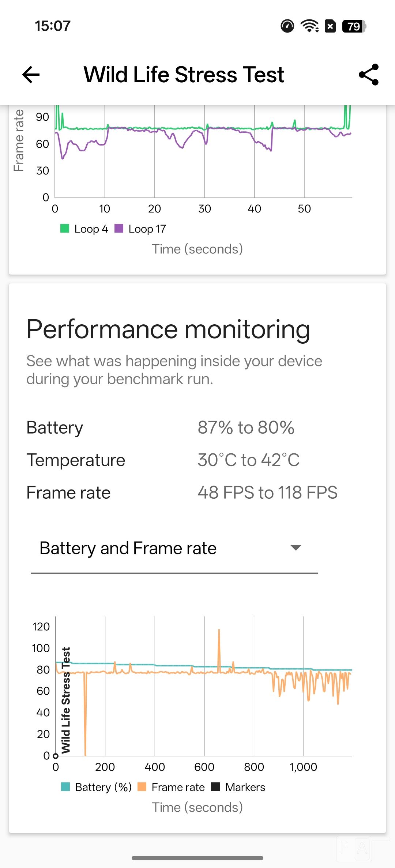This screenshot has width=395, height=868.
Task: Tap the Wi-Fi status icon
Action: [309, 26]
